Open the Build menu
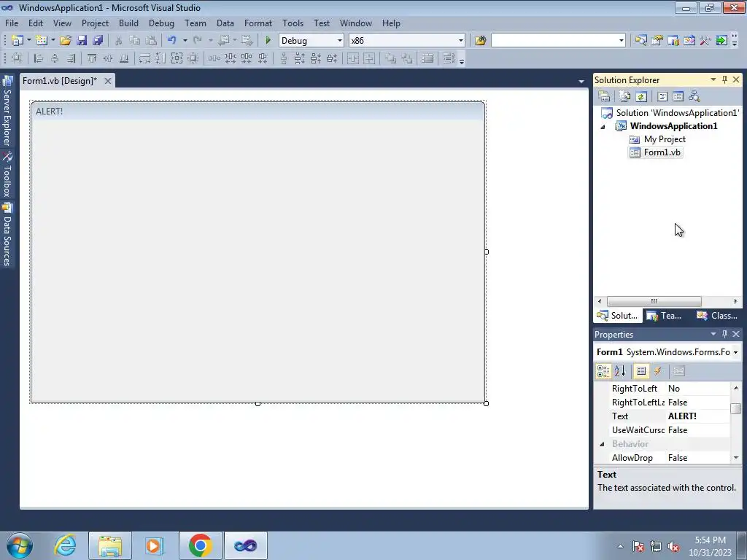This screenshot has height=560, width=747. coord(128,23)
